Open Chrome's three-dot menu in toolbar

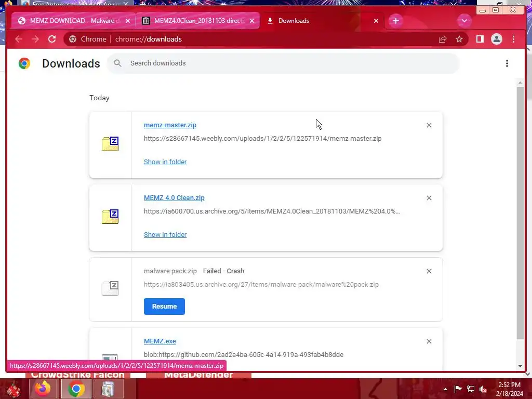513,39
